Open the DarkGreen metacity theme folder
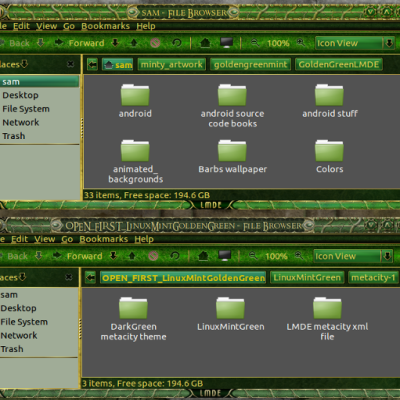Viewport: 400px width, 400px height. point(133,319)
